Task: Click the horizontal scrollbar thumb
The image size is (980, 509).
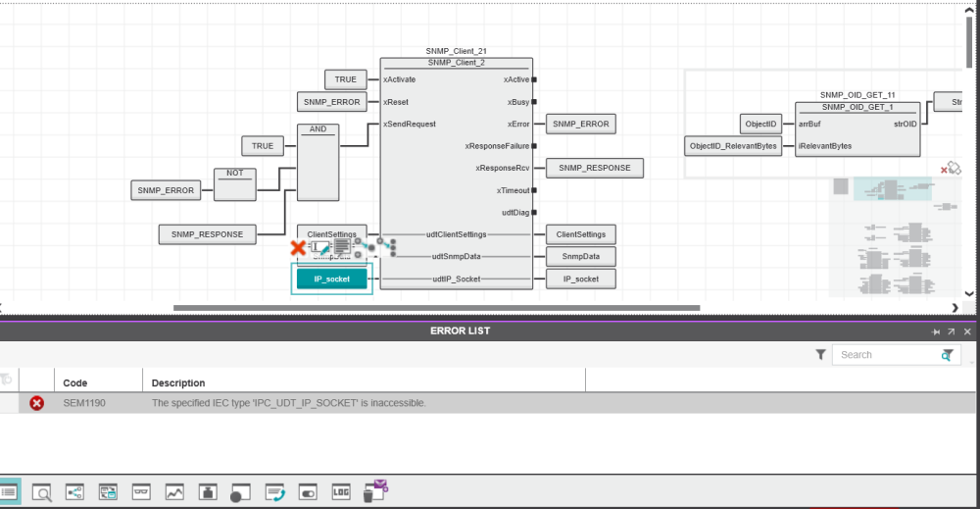Action: coord(436,308)
